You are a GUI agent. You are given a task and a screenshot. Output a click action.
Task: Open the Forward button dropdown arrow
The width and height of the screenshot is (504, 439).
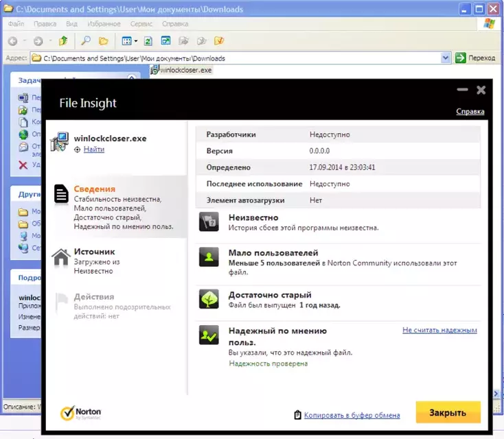point(50,40)
